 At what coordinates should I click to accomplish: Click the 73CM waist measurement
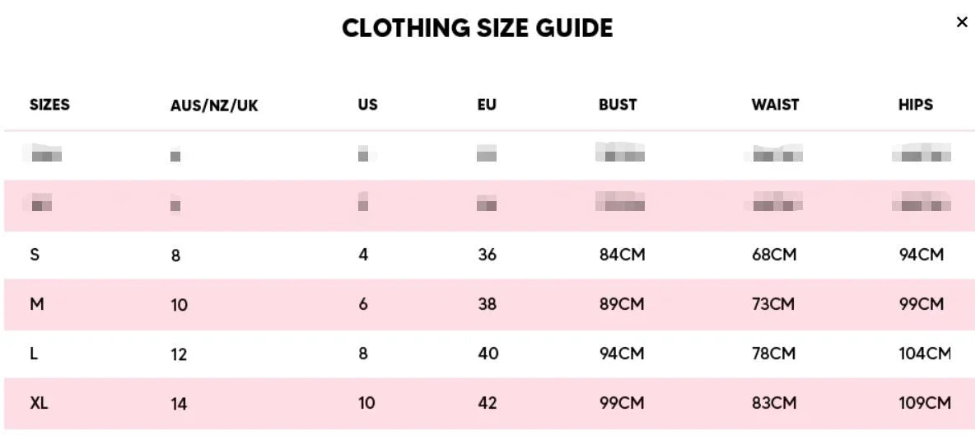tap(773, 304)
